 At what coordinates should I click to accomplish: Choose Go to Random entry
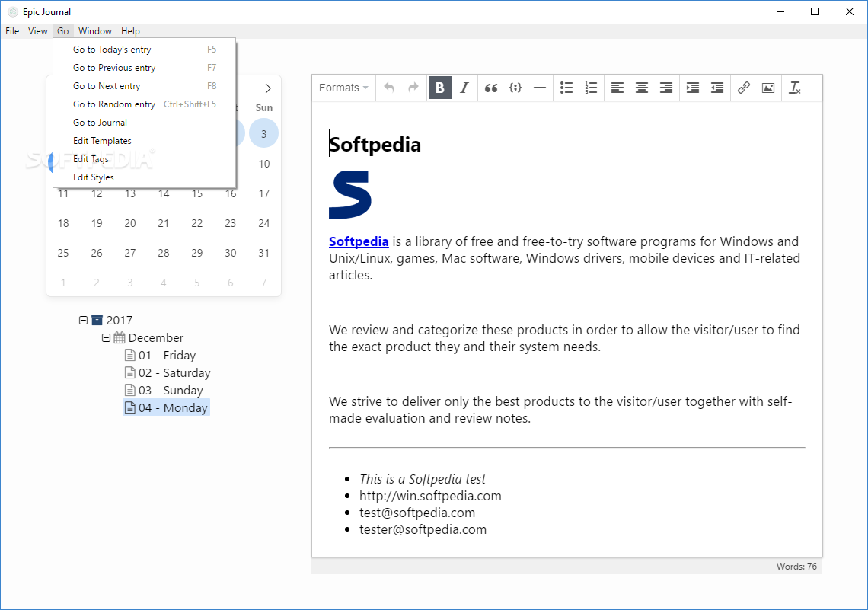[145, 104]
